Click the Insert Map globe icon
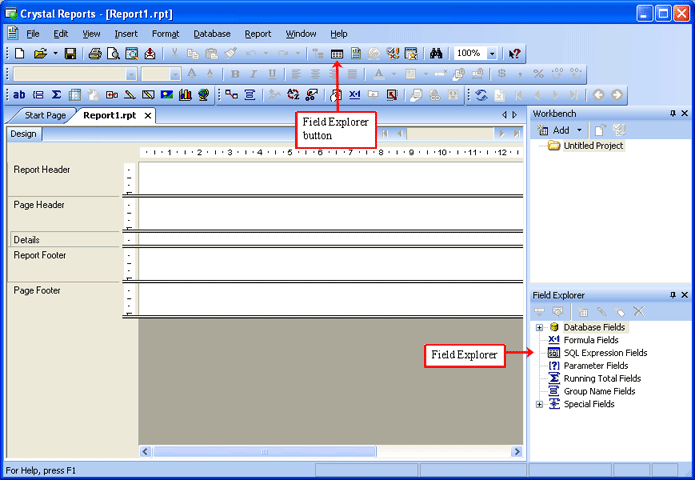The image size is (695, 480). click(x=204, y=95)
